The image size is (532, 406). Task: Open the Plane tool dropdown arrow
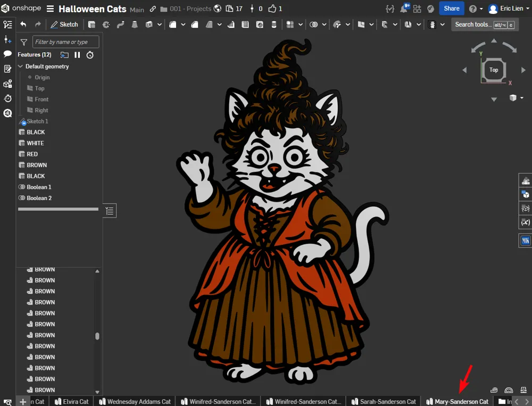(x=371, y=24)
